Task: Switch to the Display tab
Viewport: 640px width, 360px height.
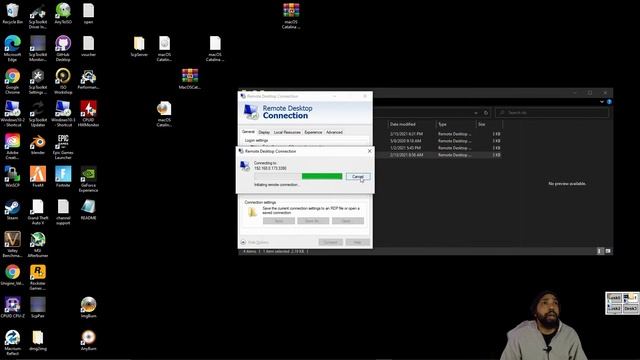Action: pyautogui.click(x=264, y=132)
